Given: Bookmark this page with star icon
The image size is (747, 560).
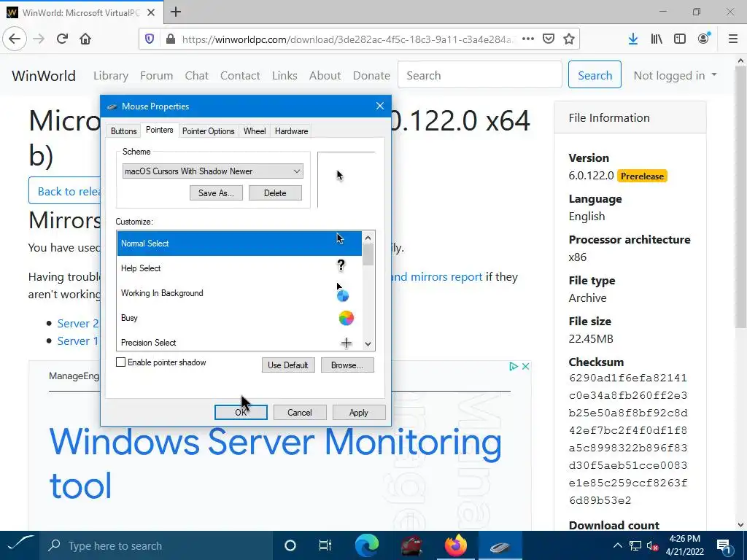Looking at the screenshot, I should (569, 39).
